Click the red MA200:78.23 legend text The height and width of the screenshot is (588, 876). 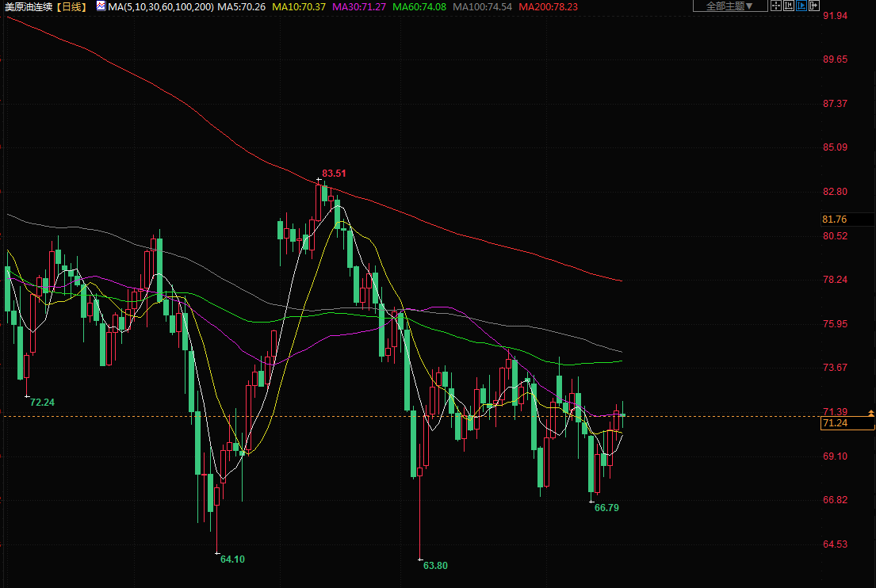pyautogui.click(x=548, y=6)
